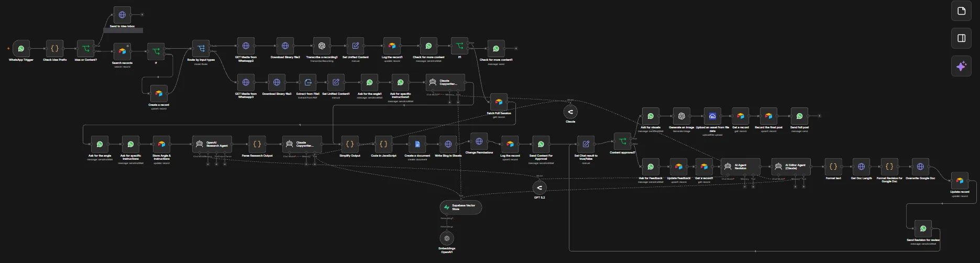The image size is (980, 263).
Task: Open the GPT 5.2 model node
Action: (x=539, y=188)
